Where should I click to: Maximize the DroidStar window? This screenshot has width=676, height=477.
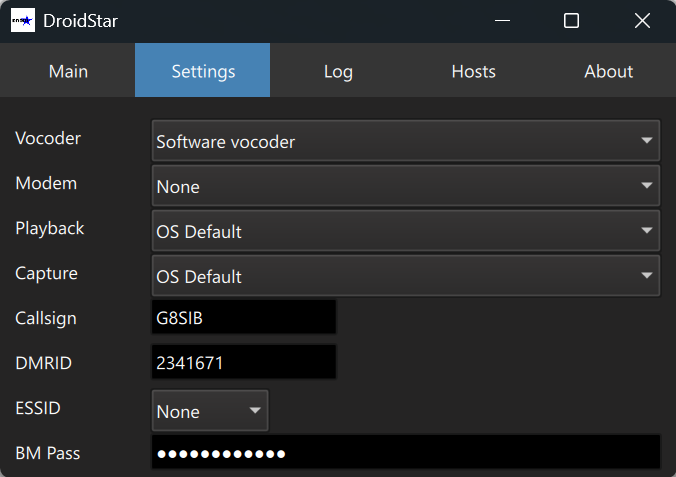571,21
